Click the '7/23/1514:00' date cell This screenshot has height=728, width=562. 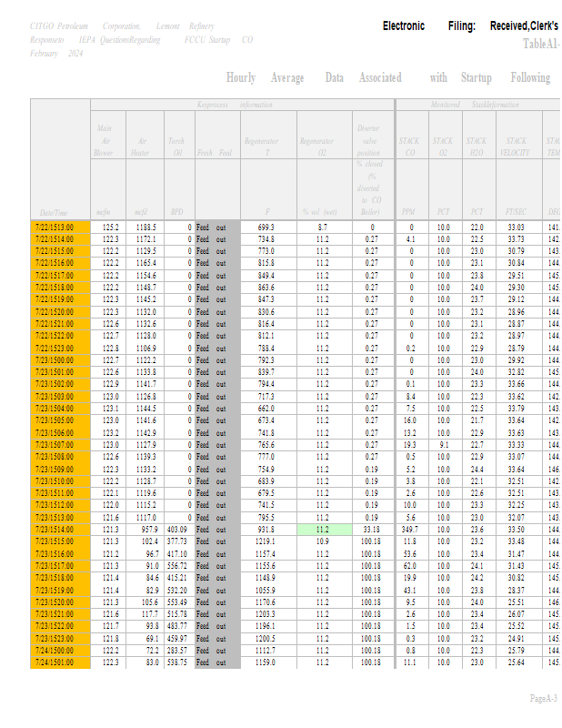[x=60, y=530]
